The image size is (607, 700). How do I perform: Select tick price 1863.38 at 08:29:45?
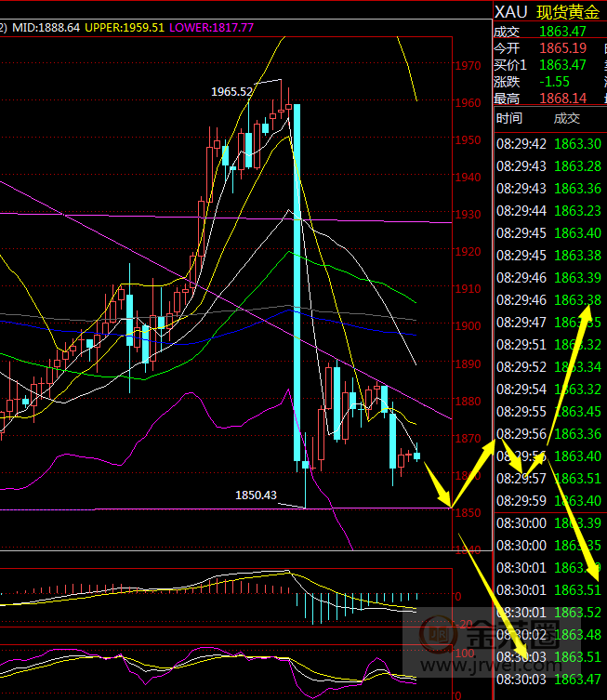(x=578, y=256)
